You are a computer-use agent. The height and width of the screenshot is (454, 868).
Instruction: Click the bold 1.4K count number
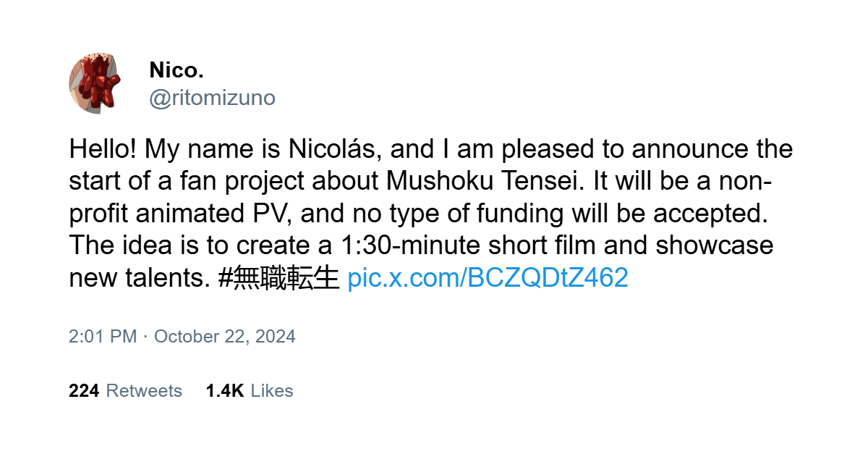click(x=225, y=391)
